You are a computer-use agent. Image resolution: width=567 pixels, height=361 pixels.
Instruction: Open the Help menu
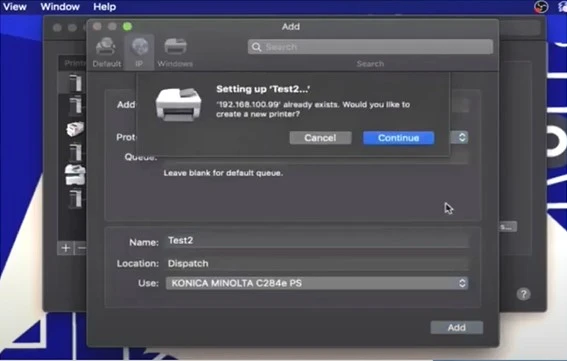click(x=105, y=7)
